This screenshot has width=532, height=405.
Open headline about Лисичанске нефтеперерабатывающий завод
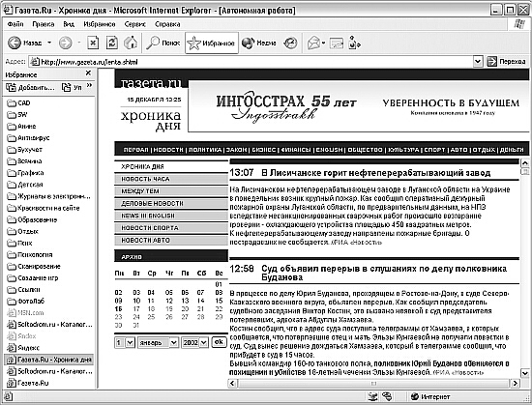point(376,173)
